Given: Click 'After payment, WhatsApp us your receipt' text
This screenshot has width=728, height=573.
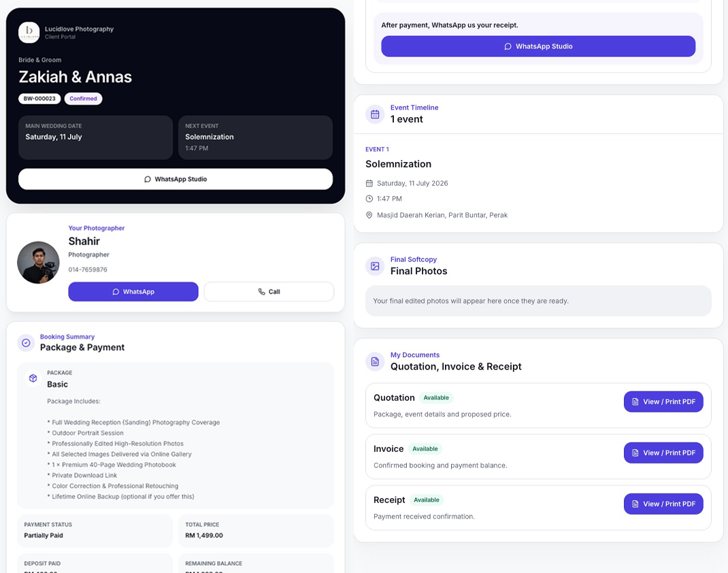Looking at the screenshot, I should click(x=450, y=25).
